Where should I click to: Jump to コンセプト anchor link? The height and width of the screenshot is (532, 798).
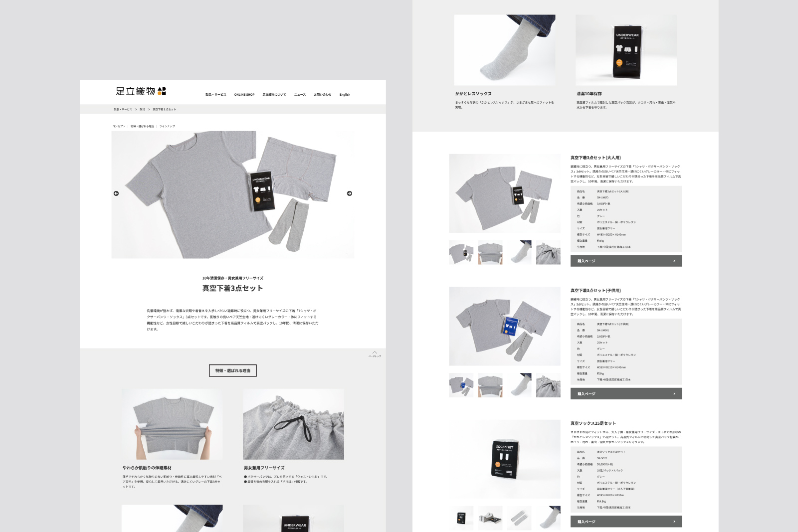(119, 126)
